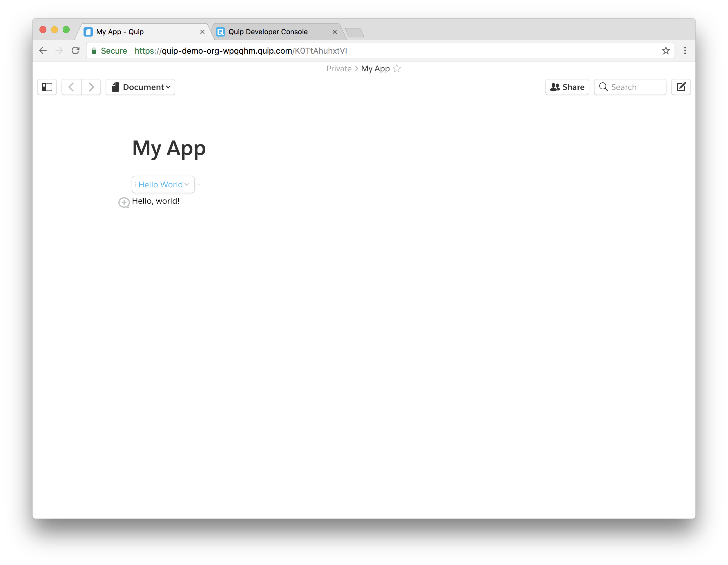Bookmark this page with the star icon
This screenshot has height=565, width=728.
666,51
